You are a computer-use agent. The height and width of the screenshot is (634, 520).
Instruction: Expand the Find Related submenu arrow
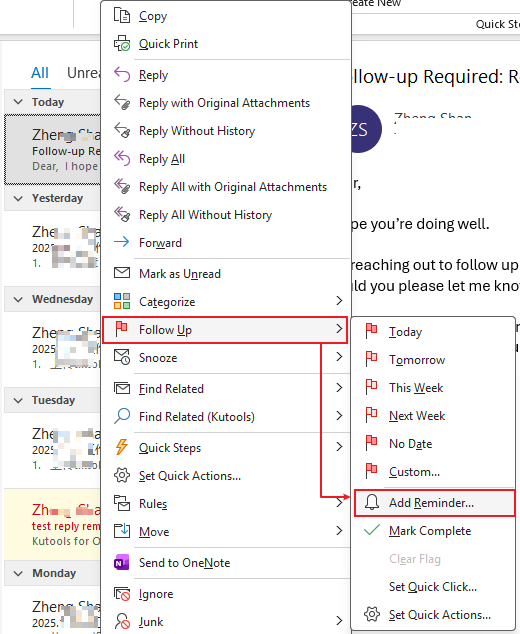pos(339,388)
